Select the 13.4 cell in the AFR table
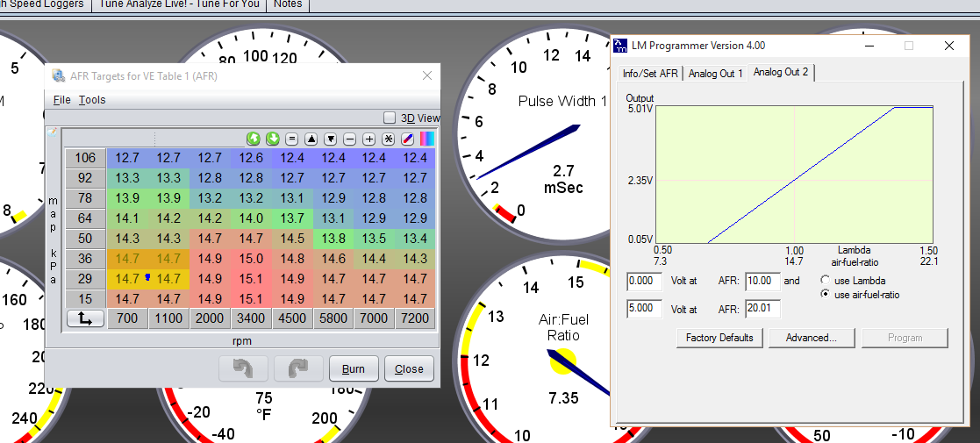This screenshot has width=980, height=443. point(415,238)
